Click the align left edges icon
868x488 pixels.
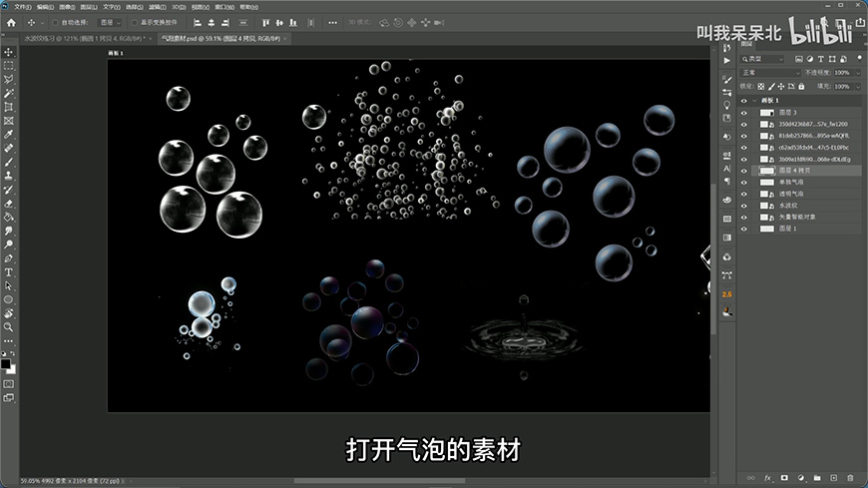coord(198,23)
